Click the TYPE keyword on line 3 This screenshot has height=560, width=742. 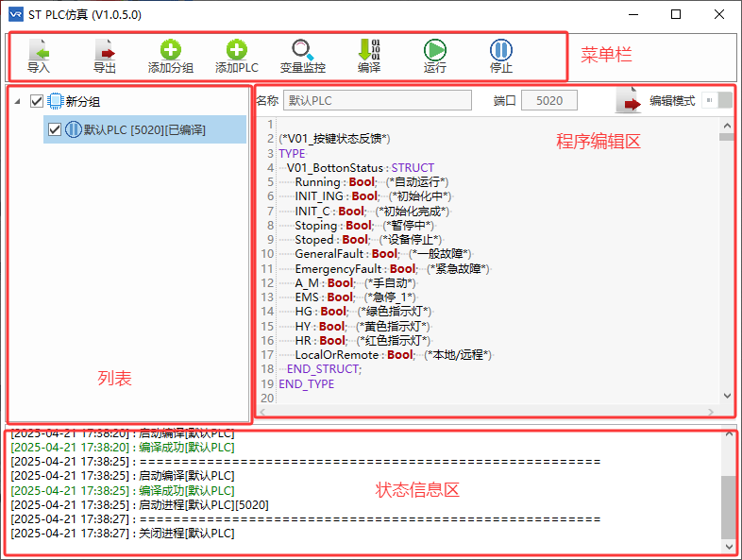tap(292, 153)
